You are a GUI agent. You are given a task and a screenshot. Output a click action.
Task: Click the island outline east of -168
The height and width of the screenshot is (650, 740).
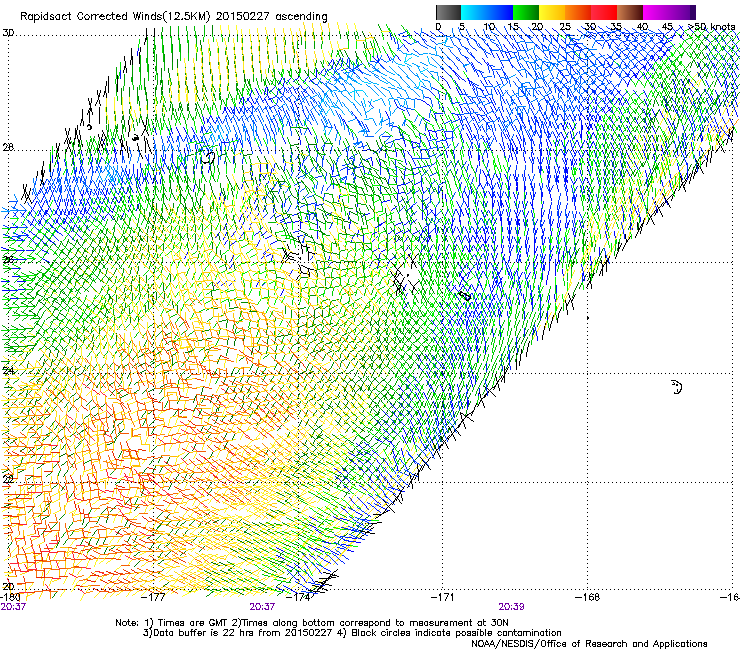[x=676, y=387]
